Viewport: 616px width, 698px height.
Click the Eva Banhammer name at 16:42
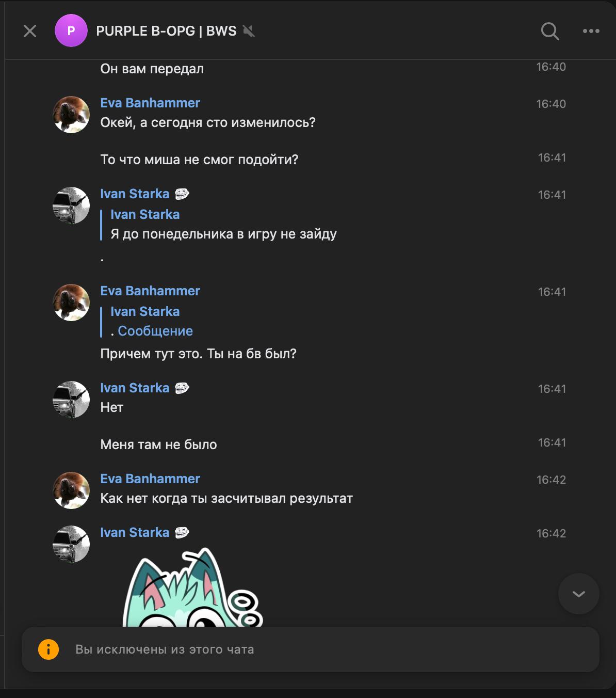[x=150, y=479]
